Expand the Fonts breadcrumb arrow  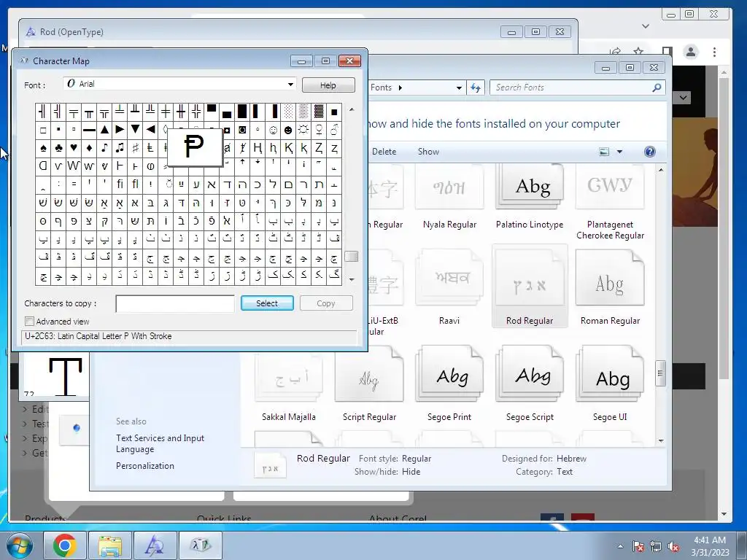pyautogui.click(x=400, y=87)
